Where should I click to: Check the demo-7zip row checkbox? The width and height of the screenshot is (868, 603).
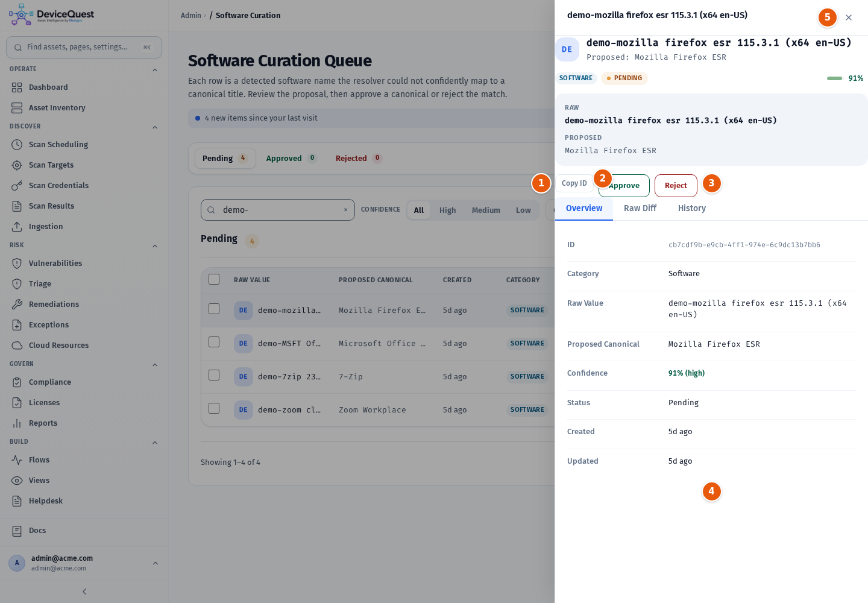click(x=214, y=375)
